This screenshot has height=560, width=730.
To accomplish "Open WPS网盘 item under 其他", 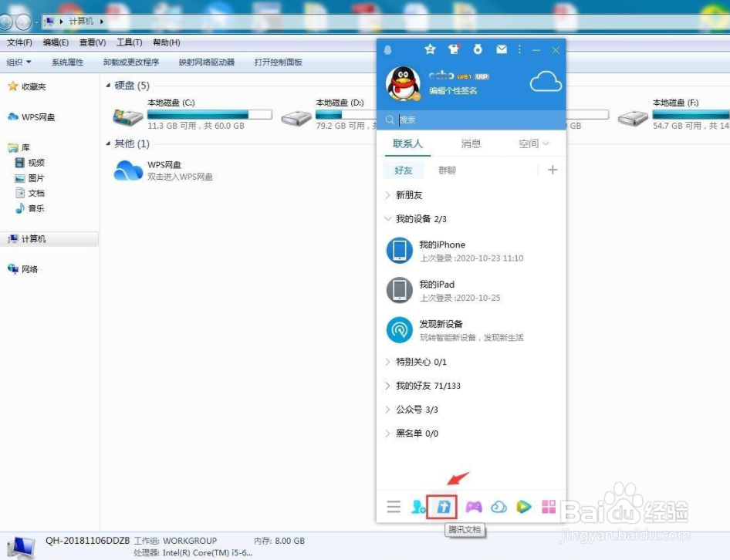I will (164, 170).
